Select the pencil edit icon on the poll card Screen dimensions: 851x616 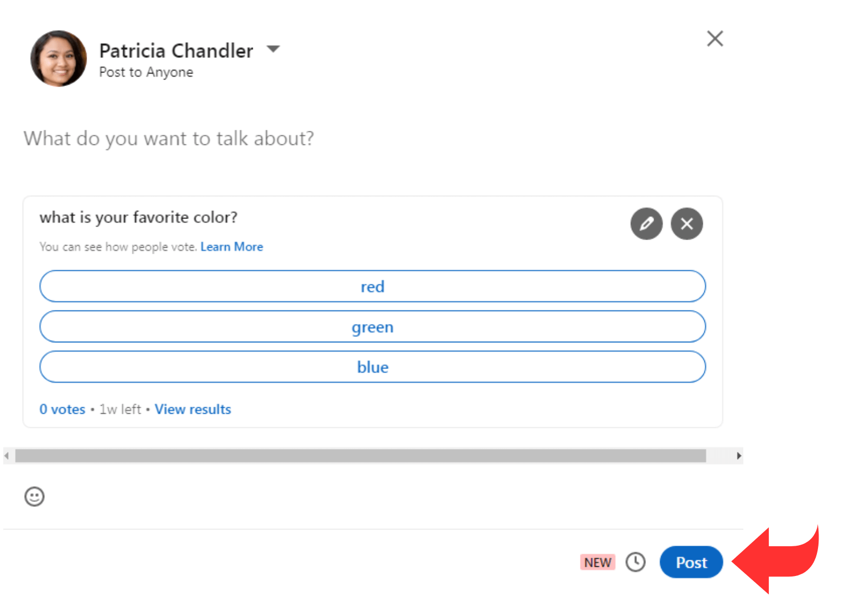coord(647,223)
